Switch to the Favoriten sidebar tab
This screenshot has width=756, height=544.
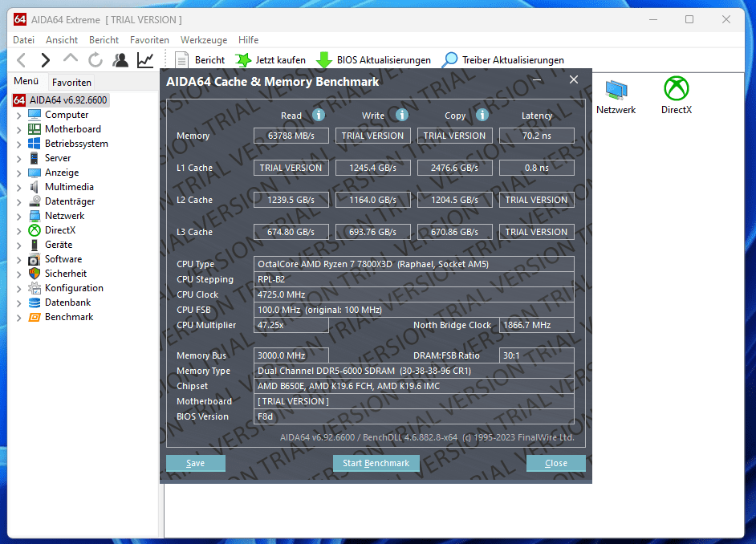[x=71, y=83]
